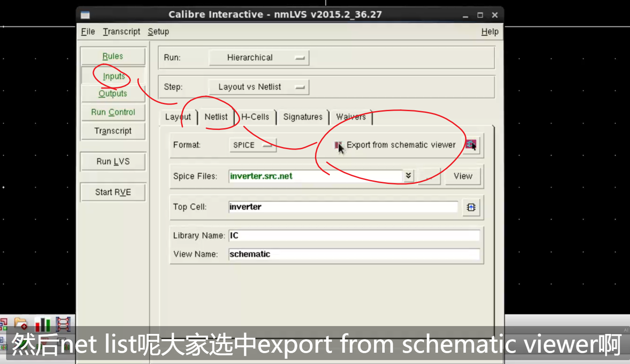Click the ladder-shaped icon in background toolbar

coord(63,324)
